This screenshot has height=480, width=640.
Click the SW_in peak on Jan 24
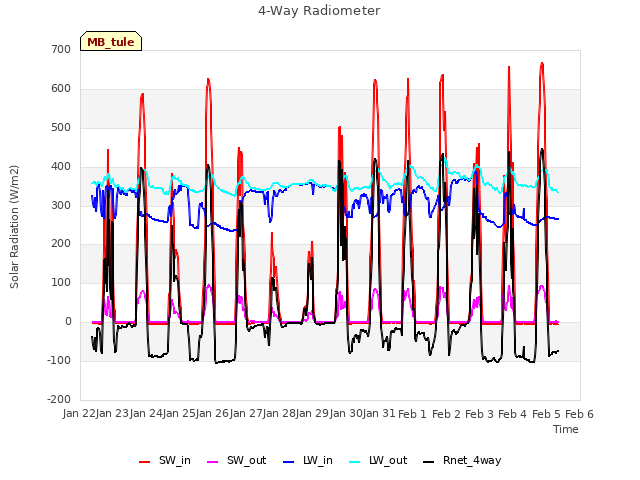(142, 94)
